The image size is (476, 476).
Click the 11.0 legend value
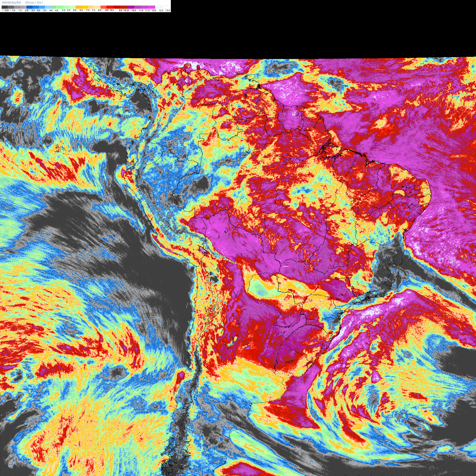point(141,10)
